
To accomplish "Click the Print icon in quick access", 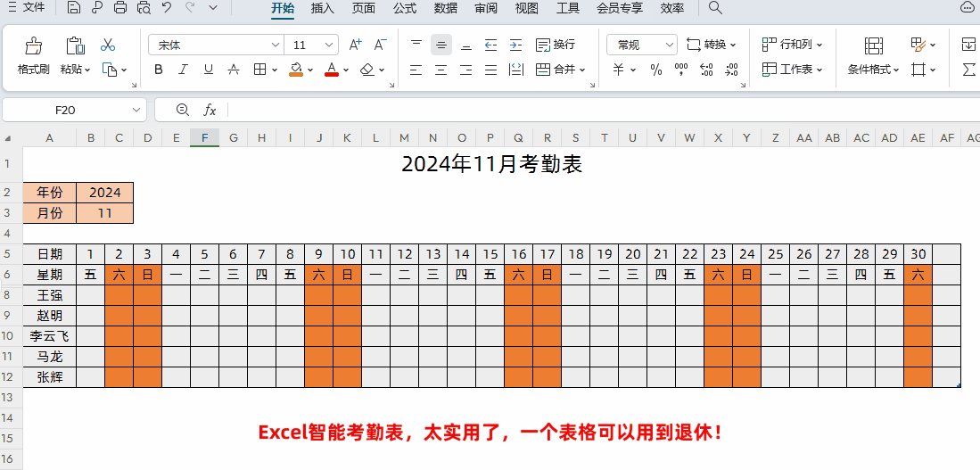I will pyautogui.click(x=120, y=8).
